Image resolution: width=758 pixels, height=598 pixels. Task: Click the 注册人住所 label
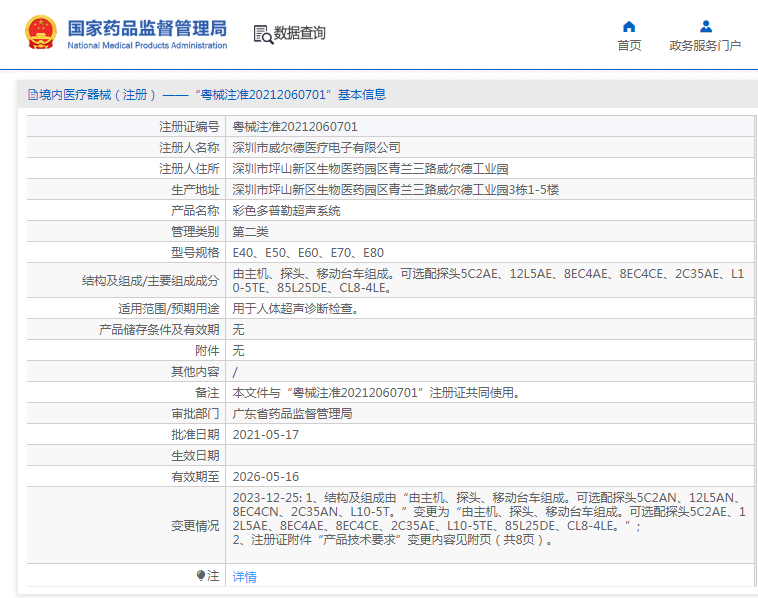tap(189, 169)
